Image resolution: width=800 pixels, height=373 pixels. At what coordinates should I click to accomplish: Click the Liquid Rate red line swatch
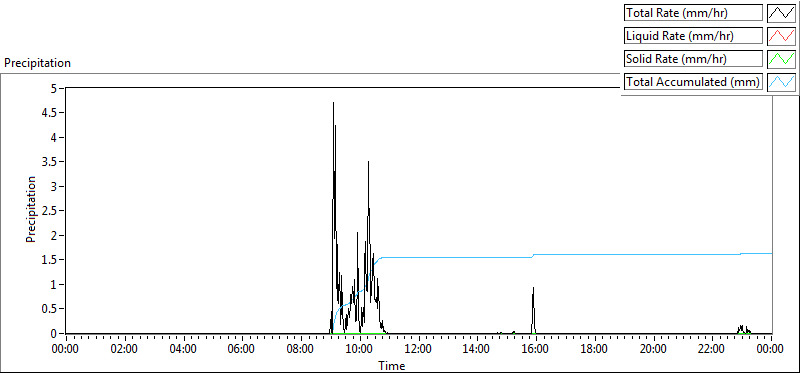pos(781,36)
